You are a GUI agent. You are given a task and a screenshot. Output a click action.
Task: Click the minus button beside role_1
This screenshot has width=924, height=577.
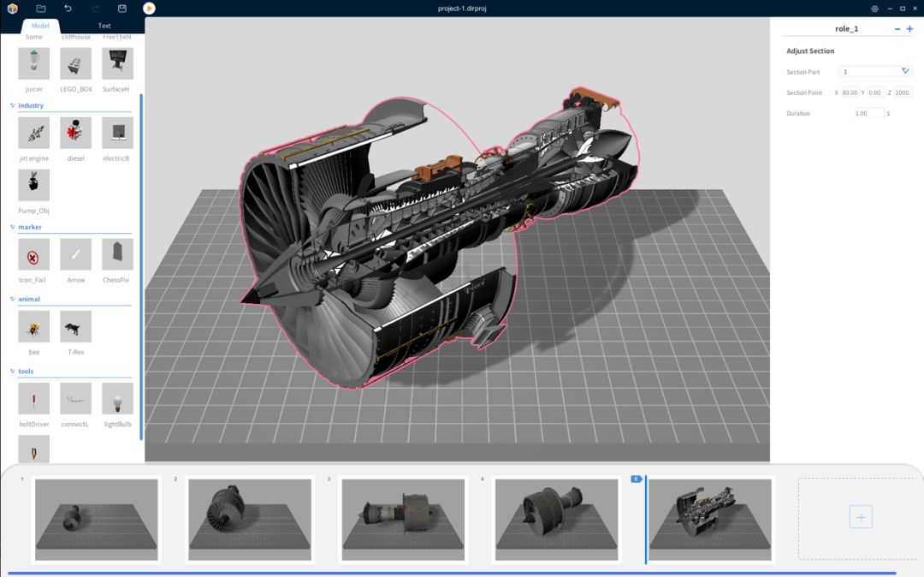tap(897, 29)
